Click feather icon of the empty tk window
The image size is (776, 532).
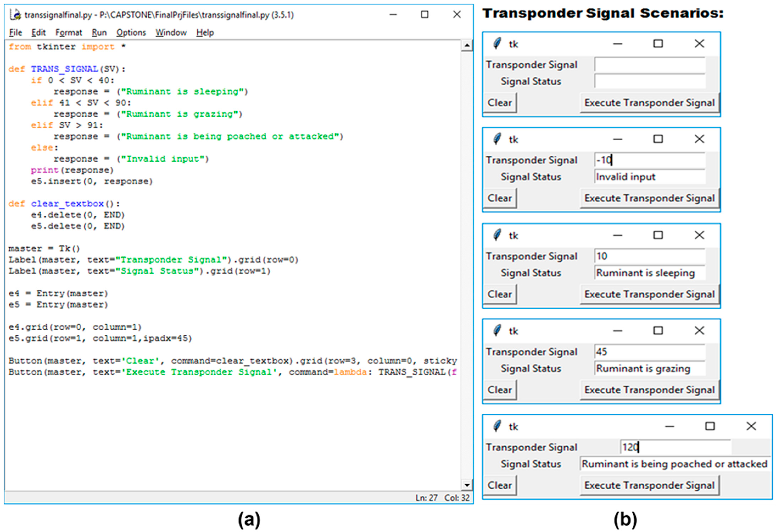(x=498, y=44)
